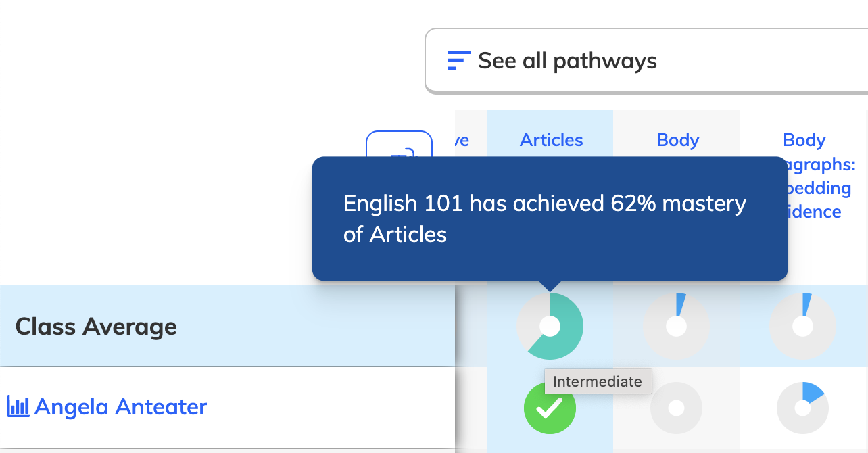Expand the Body Paragraphs: Embedding Evidence column
Viewport: 868px width, 453px height.
point(804,174)
